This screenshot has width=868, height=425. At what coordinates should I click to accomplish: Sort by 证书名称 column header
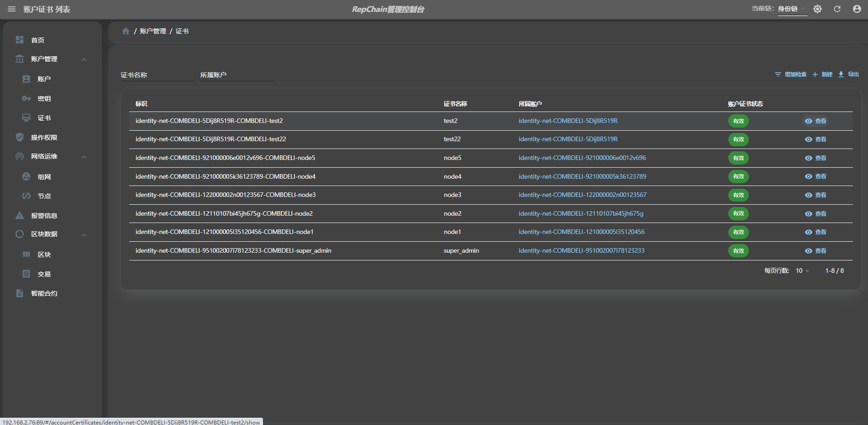pos(455,104)
